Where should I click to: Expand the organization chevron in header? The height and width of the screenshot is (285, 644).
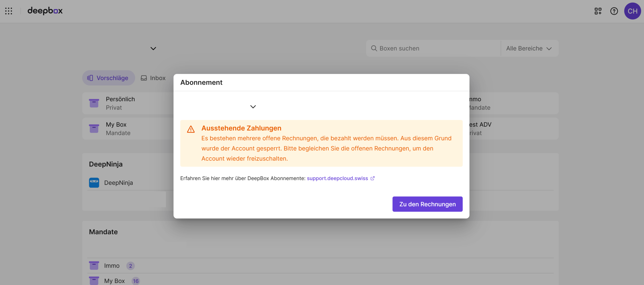[153, 48]
